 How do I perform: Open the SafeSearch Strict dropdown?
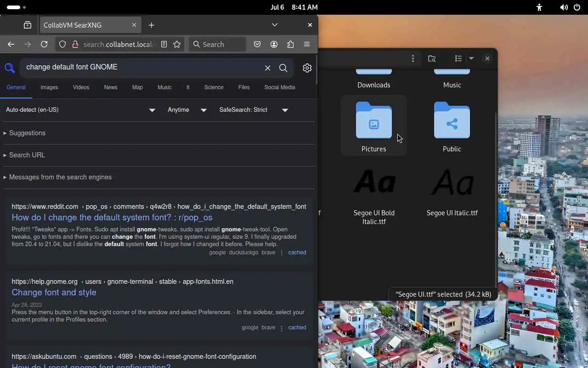tap(254, 110)
